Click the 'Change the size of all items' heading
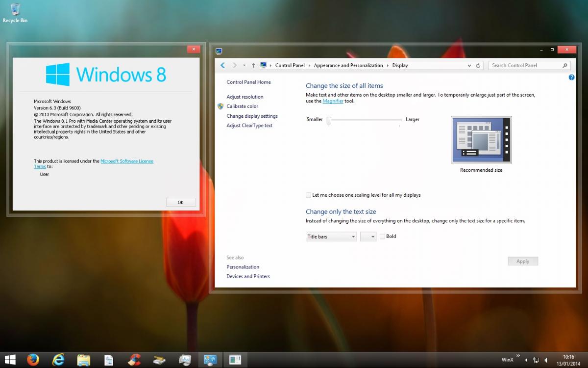This screenshot has width=588, height=368. pyautogui.click(x=344, y=86)
